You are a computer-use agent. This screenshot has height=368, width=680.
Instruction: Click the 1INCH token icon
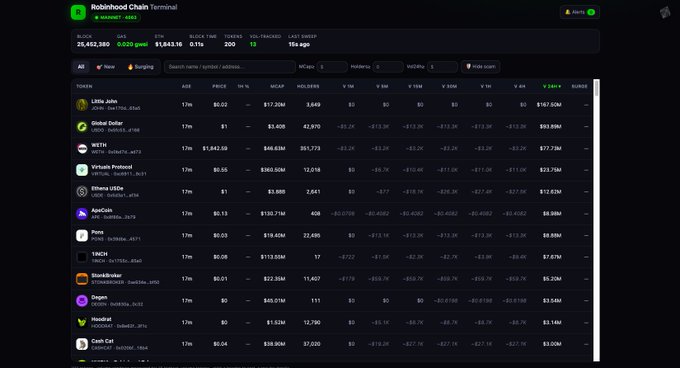point(82,257)
